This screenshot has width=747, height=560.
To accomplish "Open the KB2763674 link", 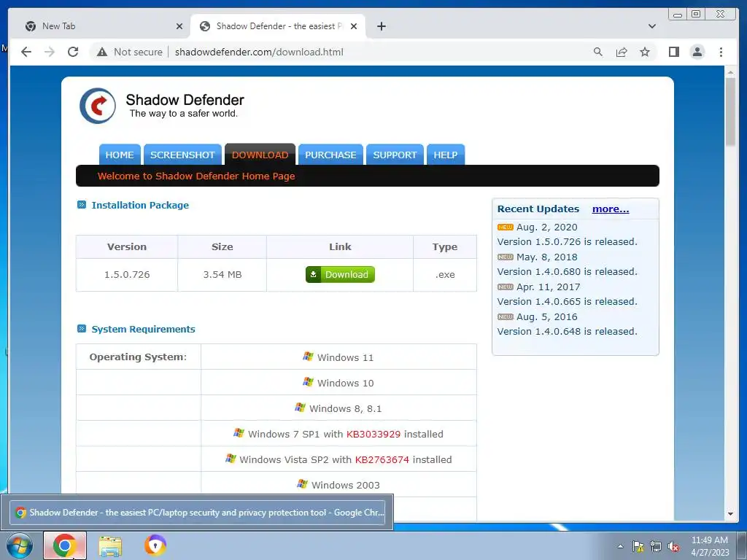I will click(382, 459).
